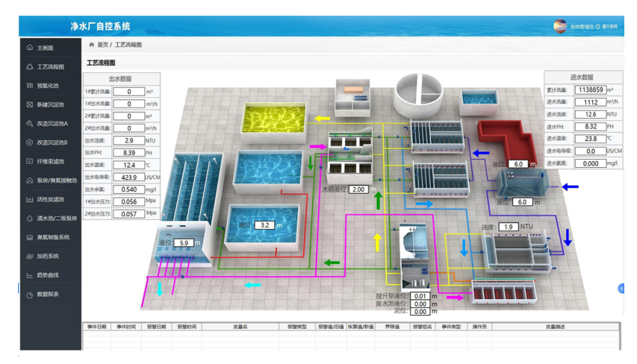Expand the blue side panel tab at right edge
The image size is (637, 364).
(x=621, y=288)
